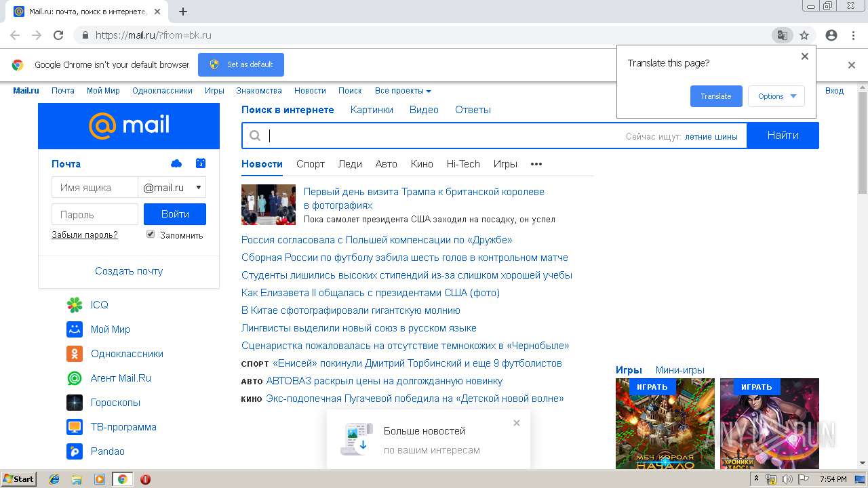Open the Trump visit news thumbnail
The height and width of the screenshot is (488, 868).
pos(269,205)
